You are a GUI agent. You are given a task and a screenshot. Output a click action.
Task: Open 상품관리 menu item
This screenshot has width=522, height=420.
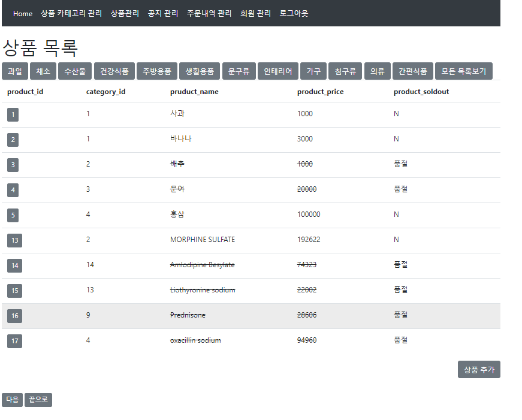(125, 13)
